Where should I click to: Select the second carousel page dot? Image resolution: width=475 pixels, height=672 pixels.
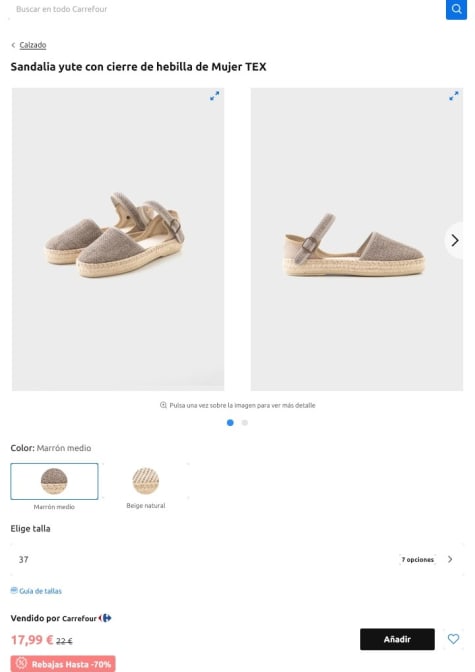[x=245, y=423]
